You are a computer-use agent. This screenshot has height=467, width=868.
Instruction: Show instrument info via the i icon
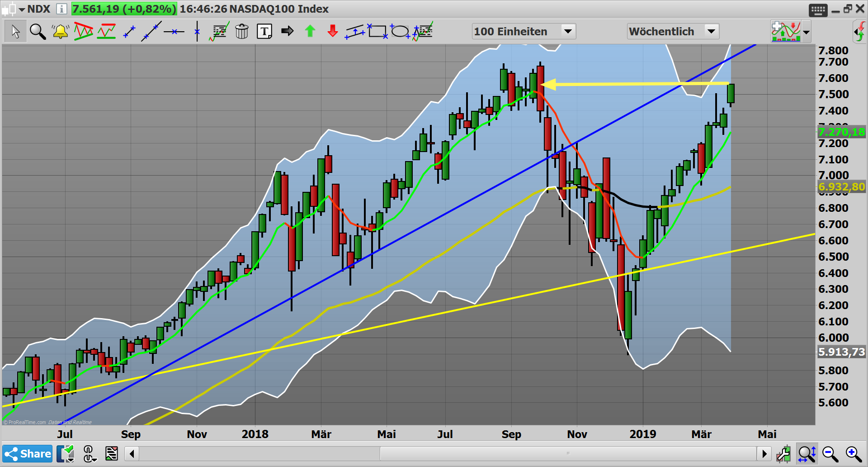pos(61,9)
